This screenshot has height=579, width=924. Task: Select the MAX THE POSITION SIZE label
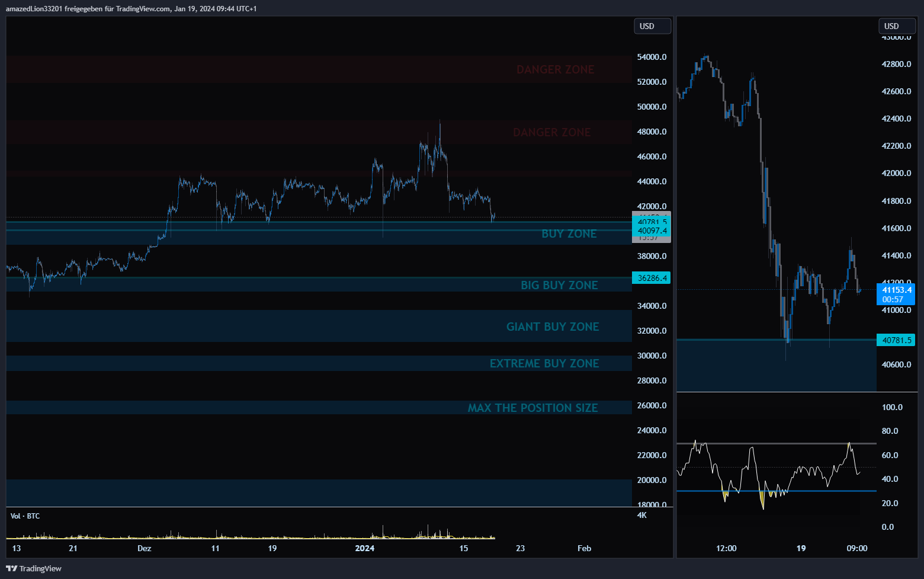[532, 408]
